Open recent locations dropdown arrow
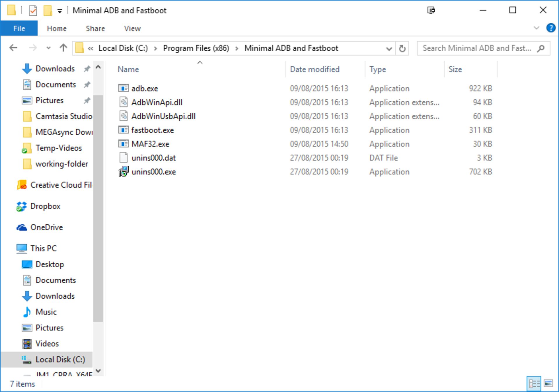 (x=48, y=48)
